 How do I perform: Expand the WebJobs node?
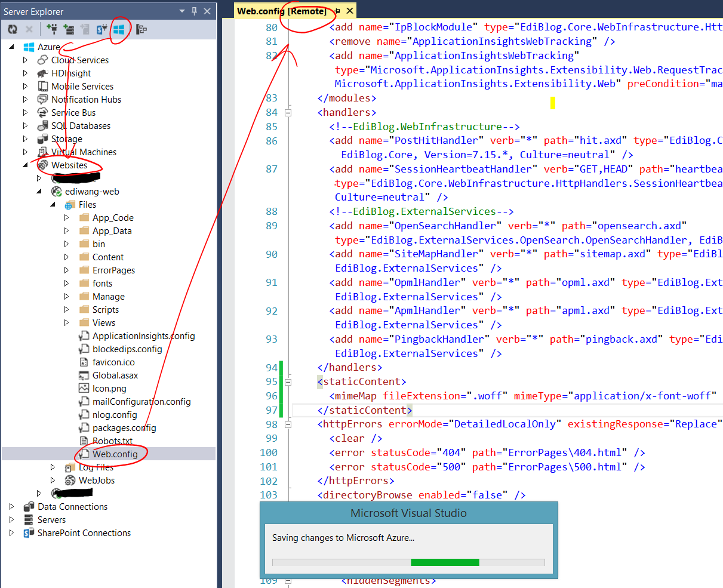(x=53, y=480)
